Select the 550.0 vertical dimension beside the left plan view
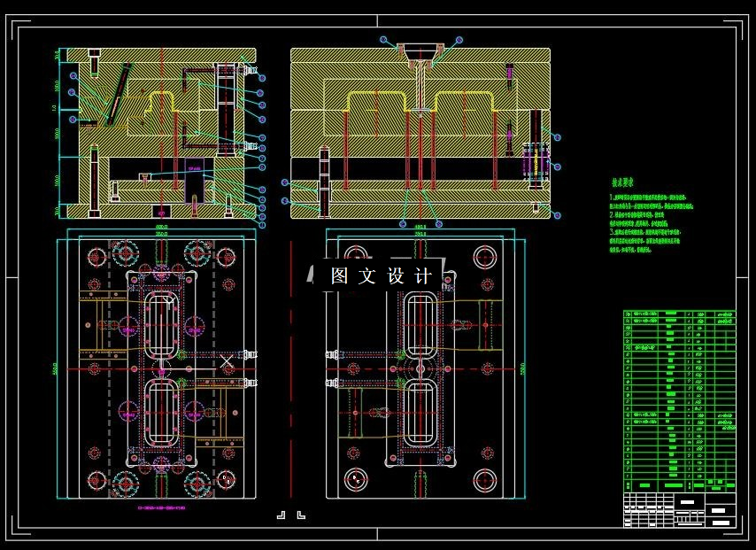This screenshot has height=550, width=756. 54,369
